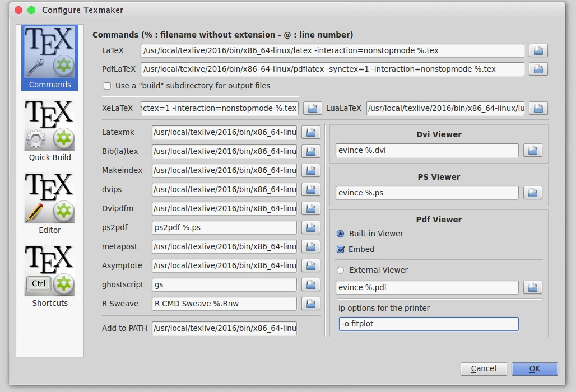The image size is (576, 392).
Task: Edit the Dvi Viewer command field
Action: (427, 150)
